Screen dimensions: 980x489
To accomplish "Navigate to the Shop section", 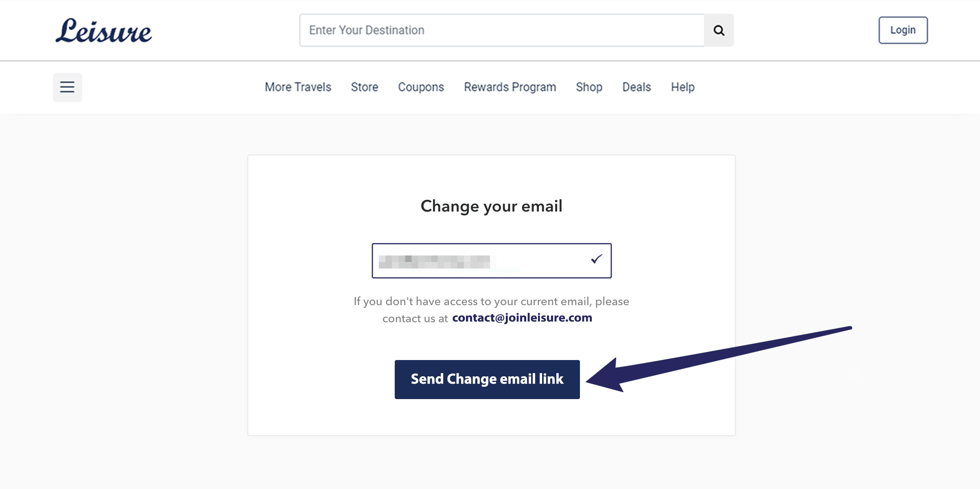I will click(x=589, y=87).
